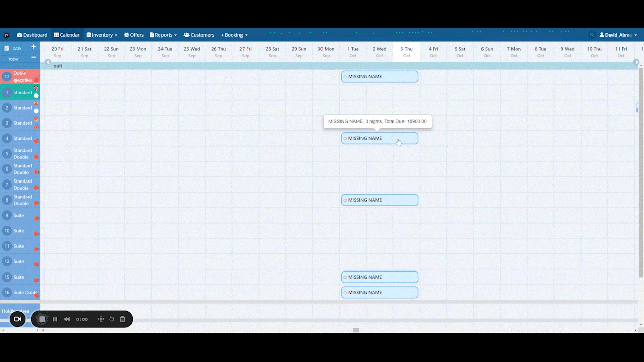Click red status dot on room 4

[36, 142]
